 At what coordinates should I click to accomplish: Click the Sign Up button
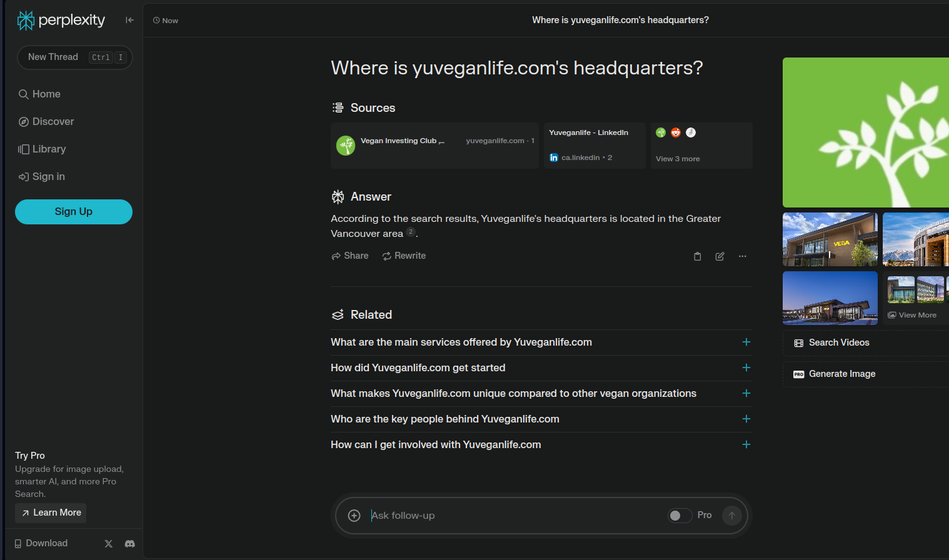click(74, 212)
